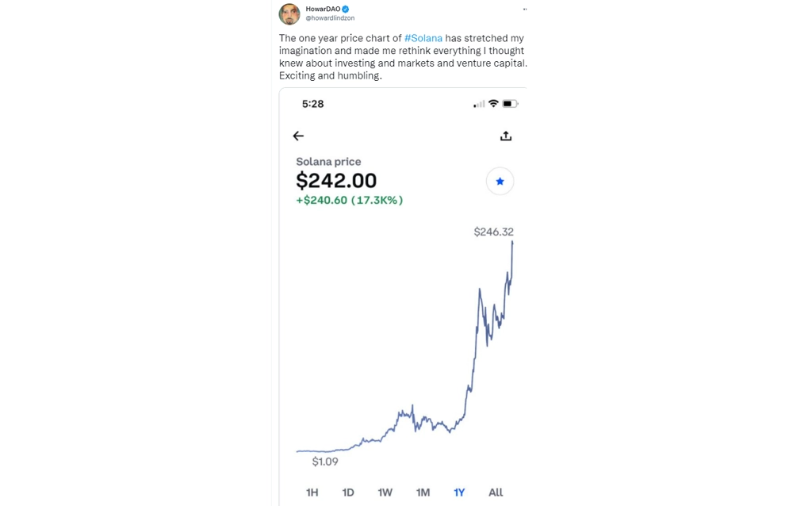Image resolution: width=812 pixels, height=506 pixels.
Task: Show the All time chart range
Action: tap(496, 492)
